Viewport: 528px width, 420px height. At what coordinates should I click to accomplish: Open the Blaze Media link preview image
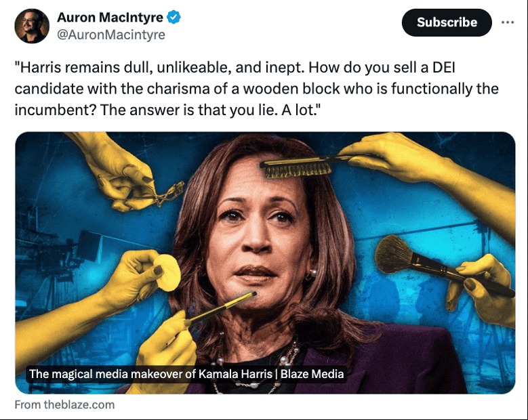[x=265, y=263]
